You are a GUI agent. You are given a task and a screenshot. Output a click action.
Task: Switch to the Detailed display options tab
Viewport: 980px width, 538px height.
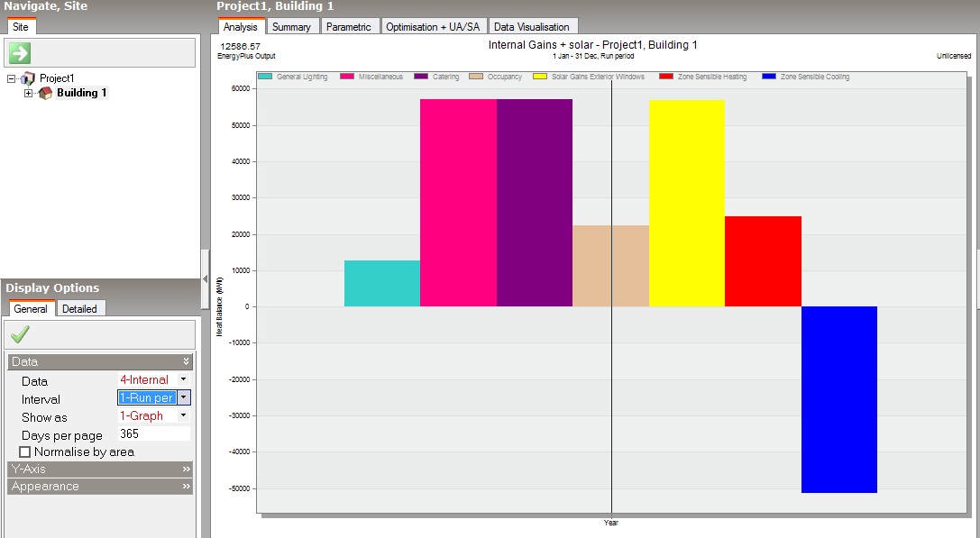79,309
